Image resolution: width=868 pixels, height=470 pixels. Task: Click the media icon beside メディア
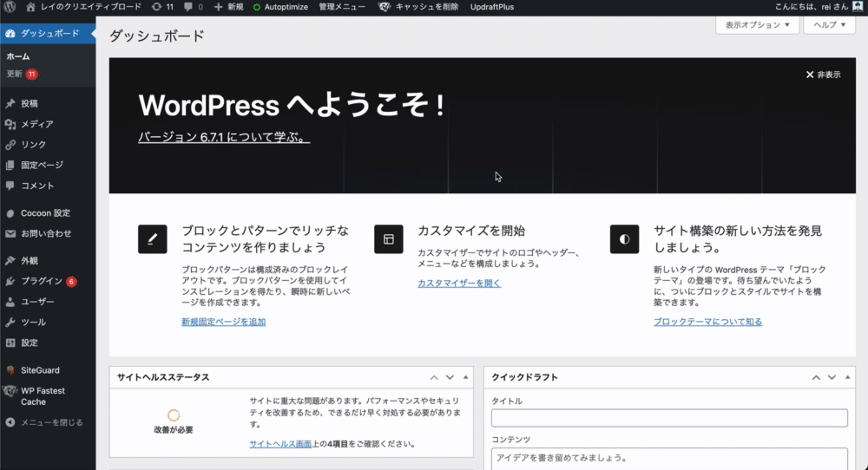[x=10, y=124]
